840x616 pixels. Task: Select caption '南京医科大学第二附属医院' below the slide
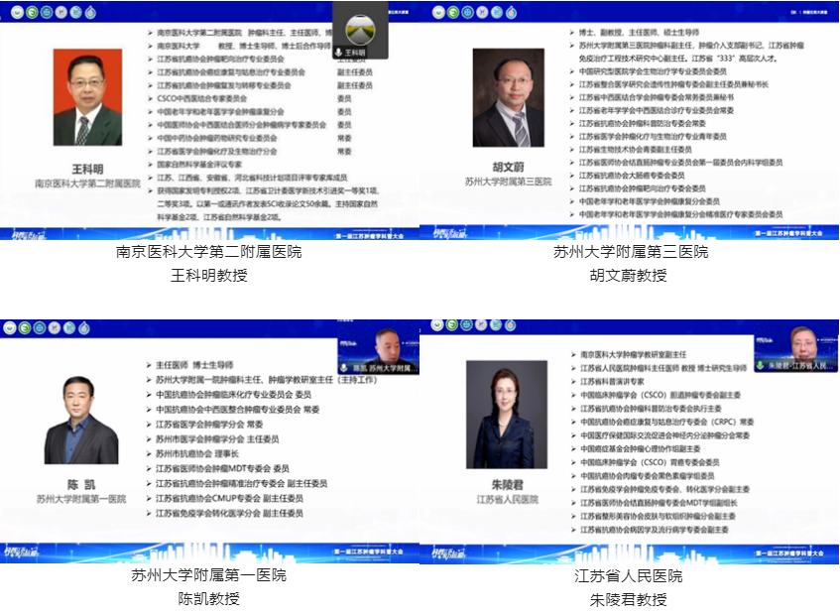[x=209, y=252]
